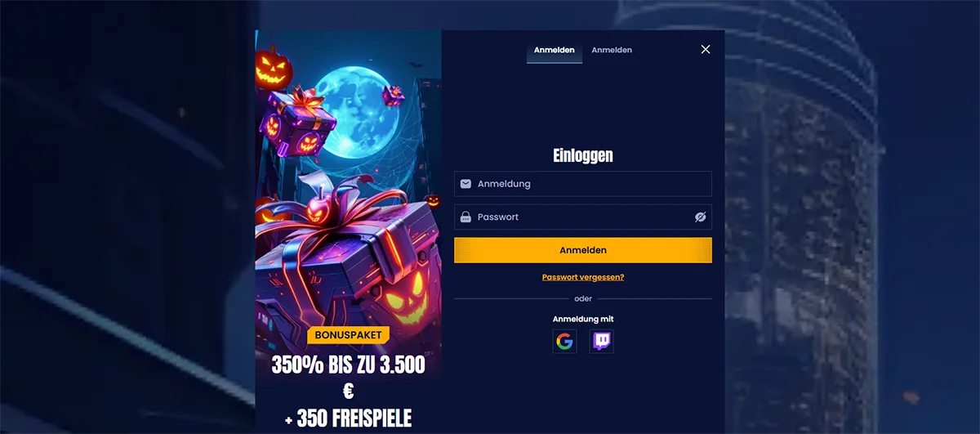Click the Einloggen heading

583,155
